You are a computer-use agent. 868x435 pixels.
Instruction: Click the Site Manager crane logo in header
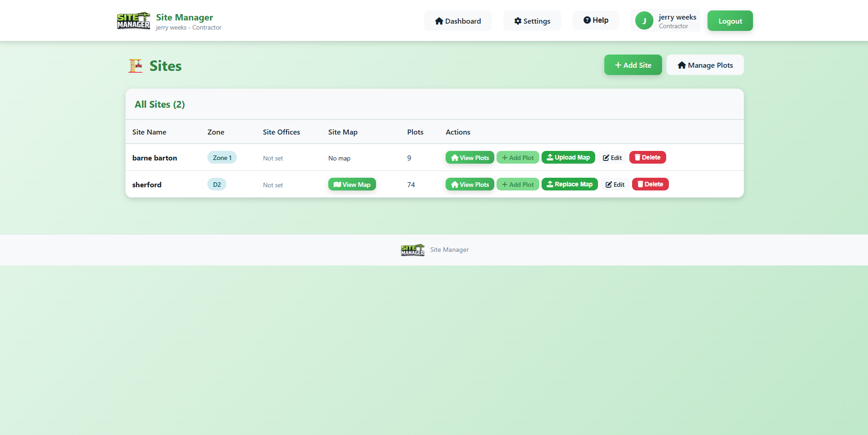(x=133, y=20)
